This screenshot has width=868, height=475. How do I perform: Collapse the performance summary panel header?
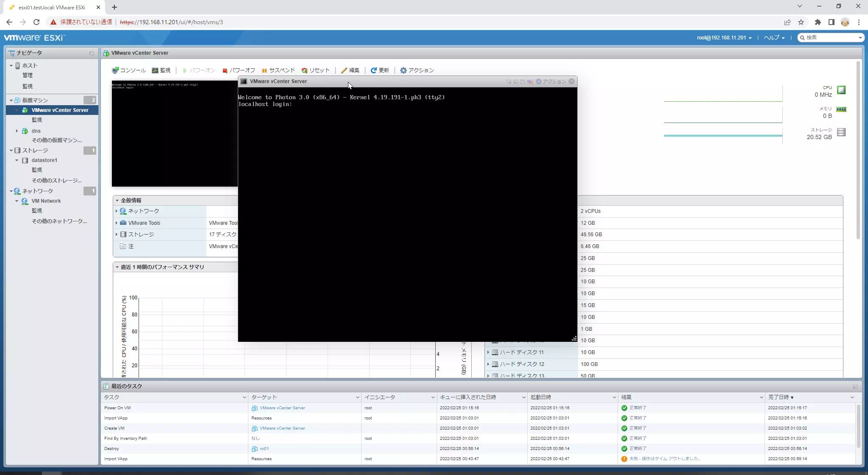[117, 267]
